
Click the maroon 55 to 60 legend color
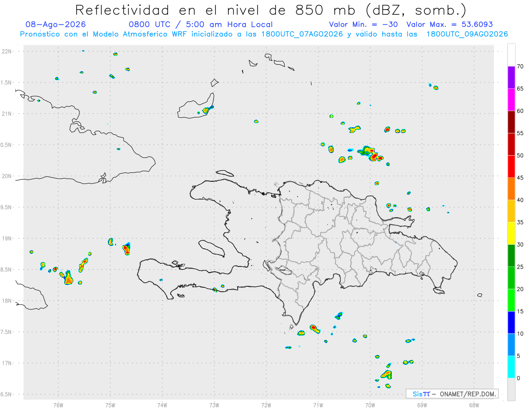[511, 122]
